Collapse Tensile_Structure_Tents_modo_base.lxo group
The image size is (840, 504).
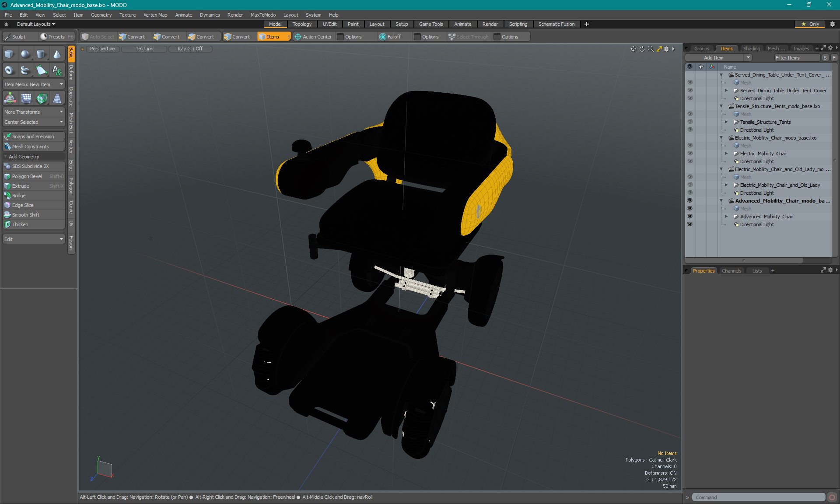point(721,106)
